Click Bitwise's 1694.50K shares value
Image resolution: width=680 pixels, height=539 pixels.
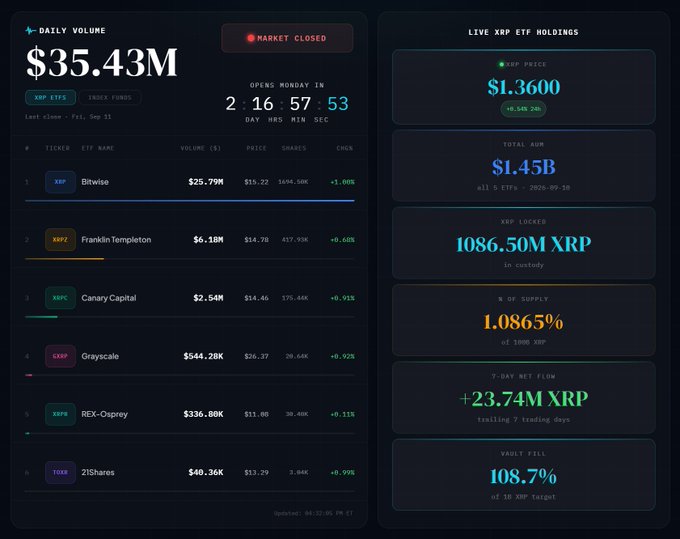[293, 182]
